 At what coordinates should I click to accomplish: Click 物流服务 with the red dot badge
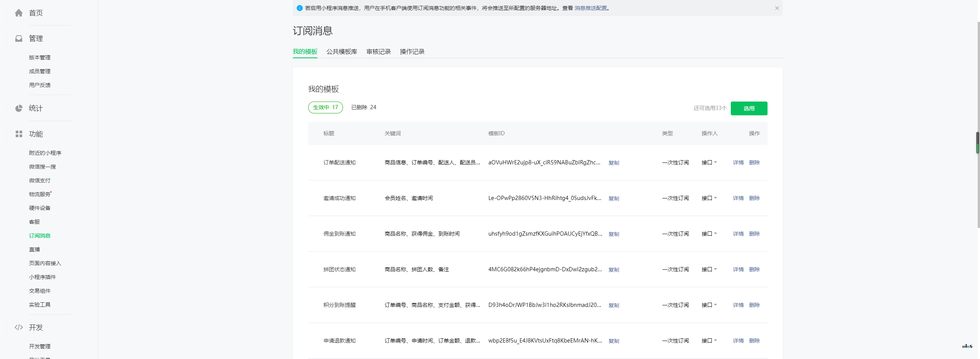(39, 194)
